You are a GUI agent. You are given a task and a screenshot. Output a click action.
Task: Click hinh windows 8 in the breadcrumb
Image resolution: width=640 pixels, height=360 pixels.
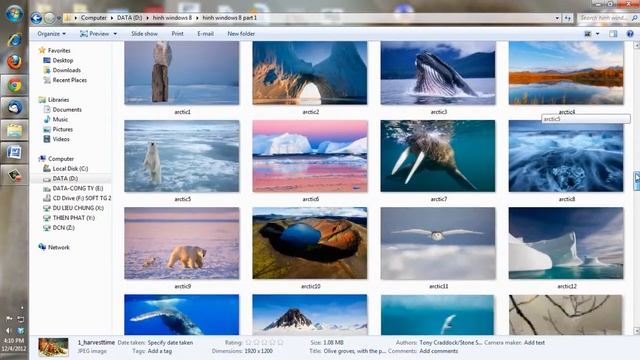click(172, 18)
